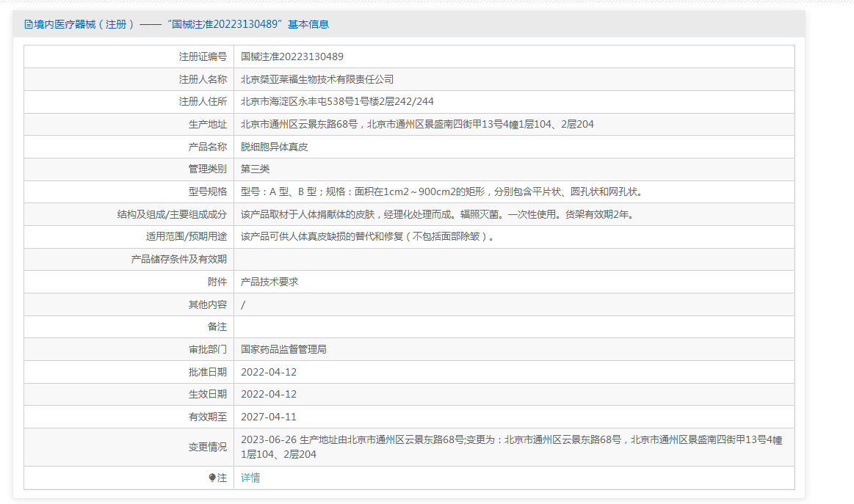The height and width of the screenshot is (504, 854).
Task: Click the slash value in 其他内容 row
Action: pos(243,304)
